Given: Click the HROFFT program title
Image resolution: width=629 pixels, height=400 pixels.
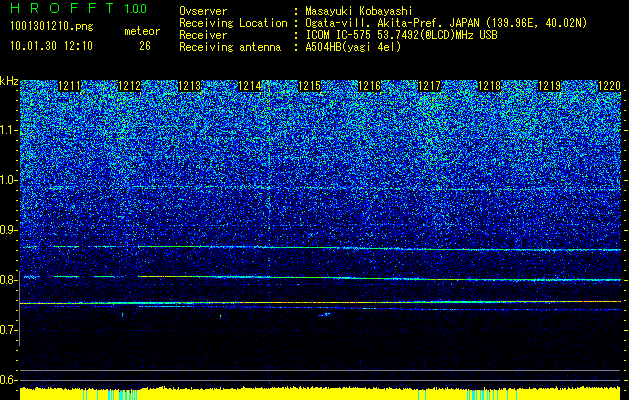Looking at the screenshot, I should pyautogui.click(x=62, y=8).
